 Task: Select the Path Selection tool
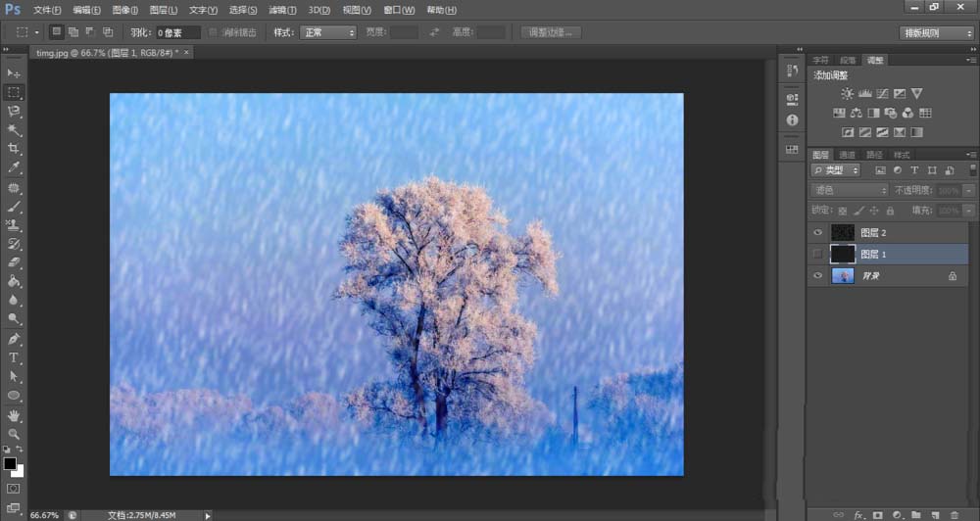pyautogui.click(x=14, y=377)
